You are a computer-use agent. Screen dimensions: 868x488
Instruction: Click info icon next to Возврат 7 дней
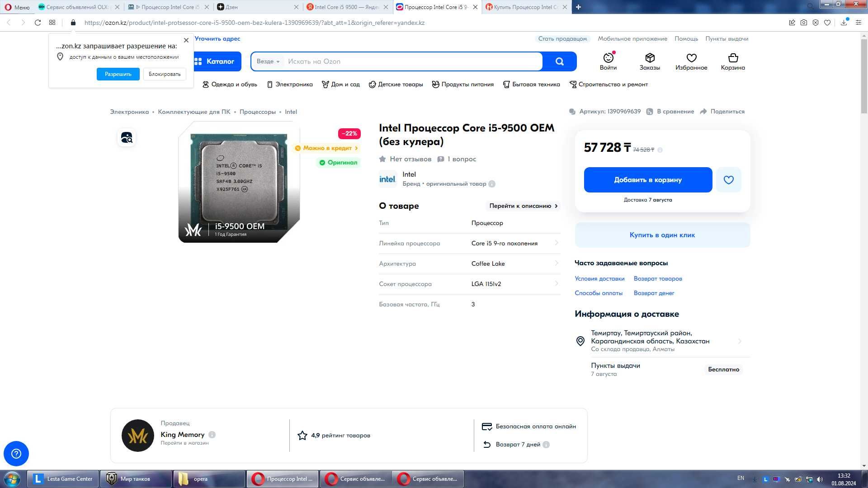(546, 445)
